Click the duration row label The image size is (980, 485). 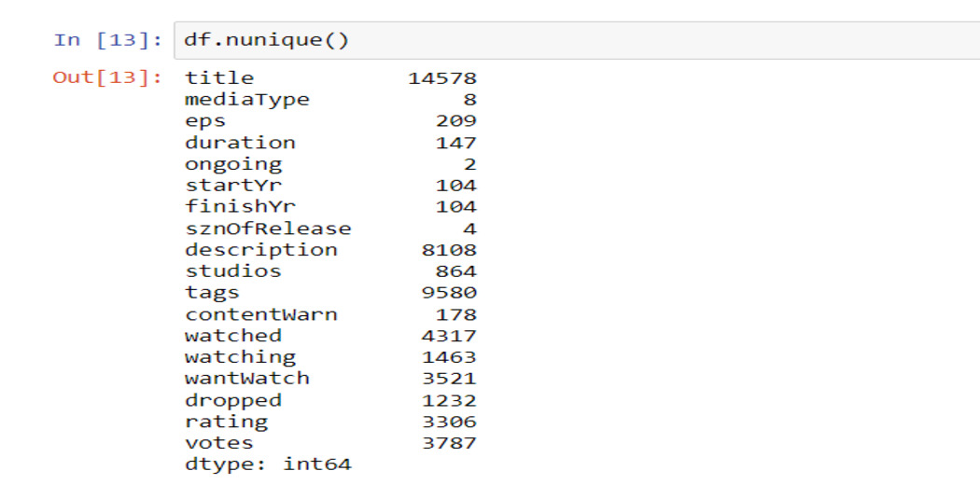240,143
